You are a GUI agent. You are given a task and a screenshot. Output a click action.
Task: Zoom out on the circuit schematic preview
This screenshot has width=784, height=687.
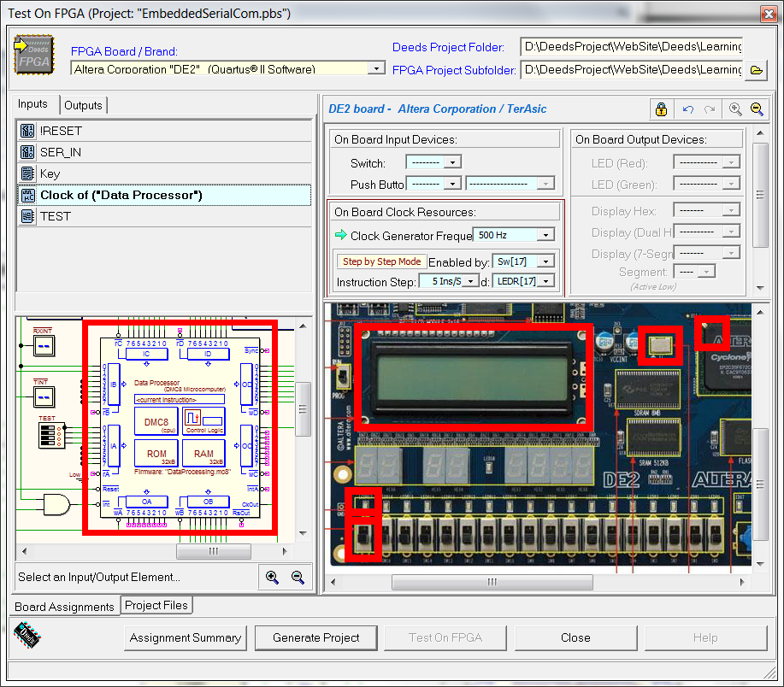[x=298, y=577]
